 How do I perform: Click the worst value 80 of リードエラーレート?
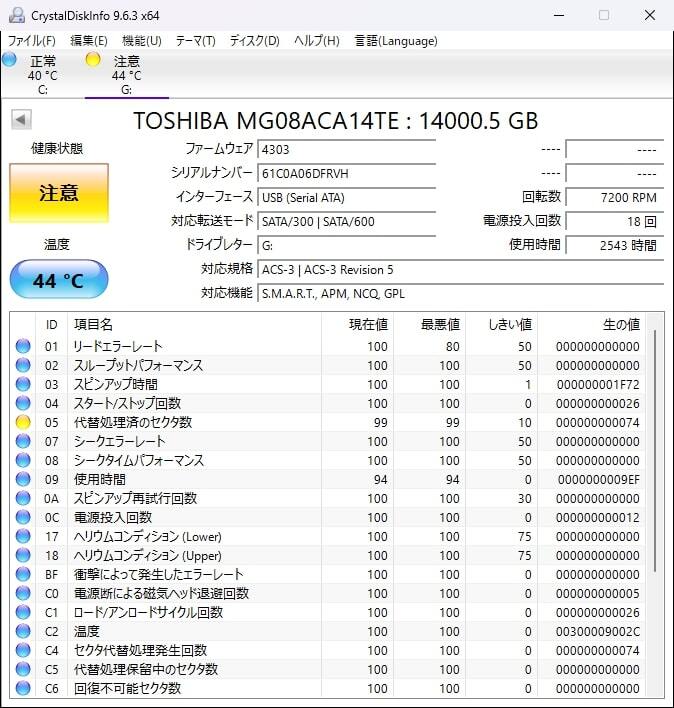(x=453, y=346)
